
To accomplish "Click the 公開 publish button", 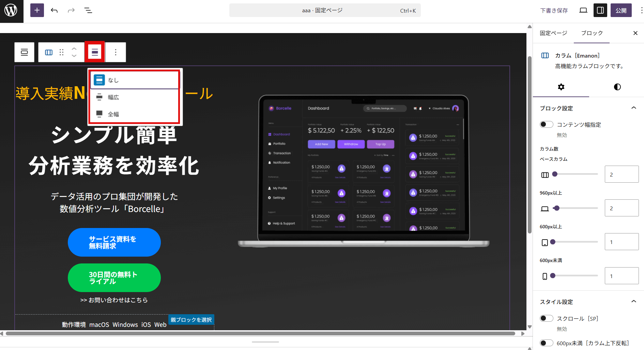I will tap(621, 11).
